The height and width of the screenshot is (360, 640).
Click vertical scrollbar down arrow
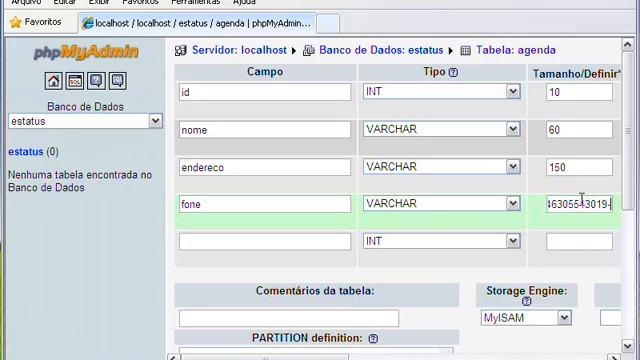(628, 346)
